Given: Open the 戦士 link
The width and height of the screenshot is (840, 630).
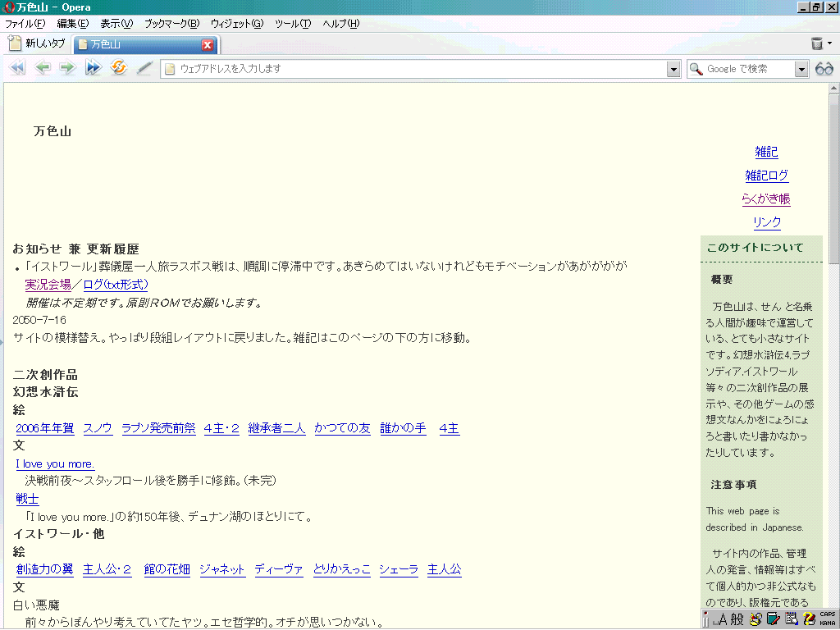Looking at the screenshot, I should coord(27,500).
